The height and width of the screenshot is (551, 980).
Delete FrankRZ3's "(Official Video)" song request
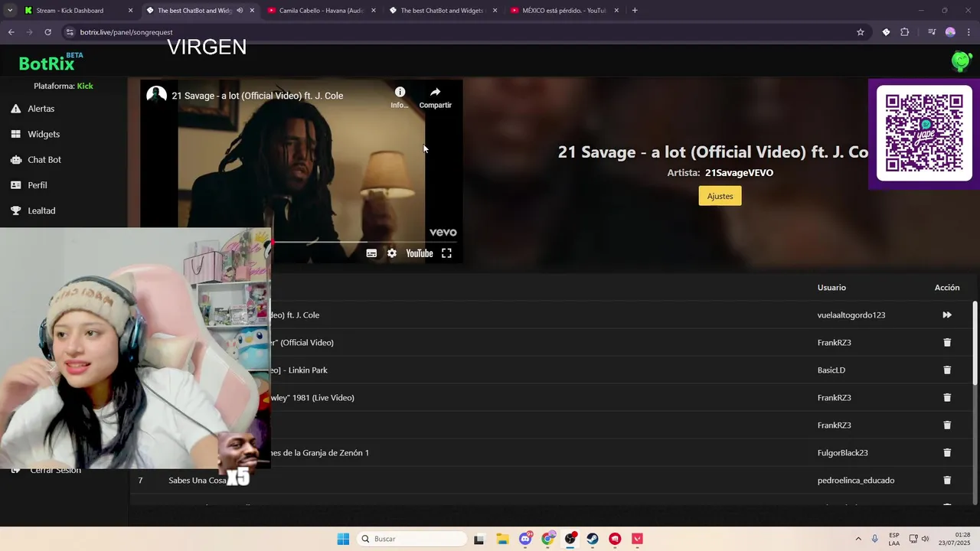tap(947, 342)
